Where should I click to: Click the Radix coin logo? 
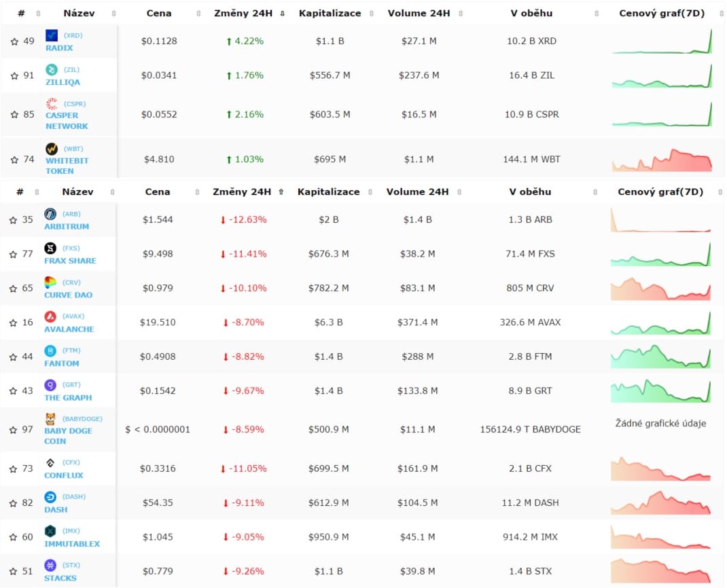click(x=52, y=35)
